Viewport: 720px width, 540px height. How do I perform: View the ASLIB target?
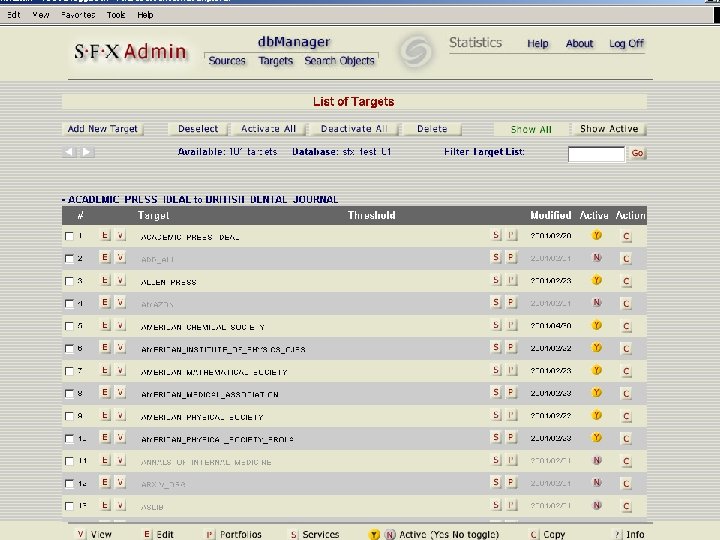(x=120, y=506)
